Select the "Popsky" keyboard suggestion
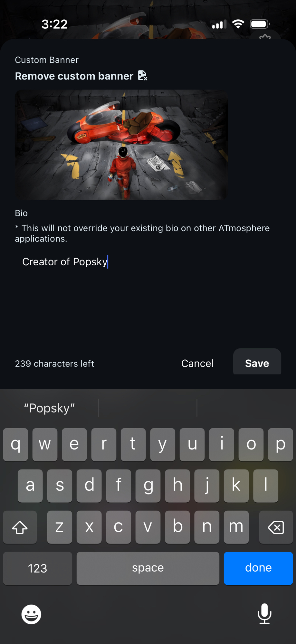The image size is (296, 644). (x=50, y=408)
